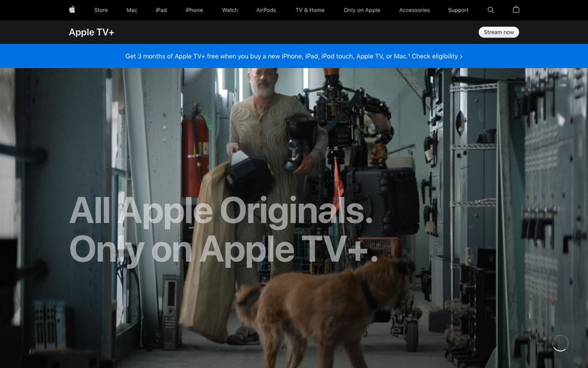The width and height of the screenshot is (588, 368).
Task: Click the Stream now button
Action: pos(499,33)
